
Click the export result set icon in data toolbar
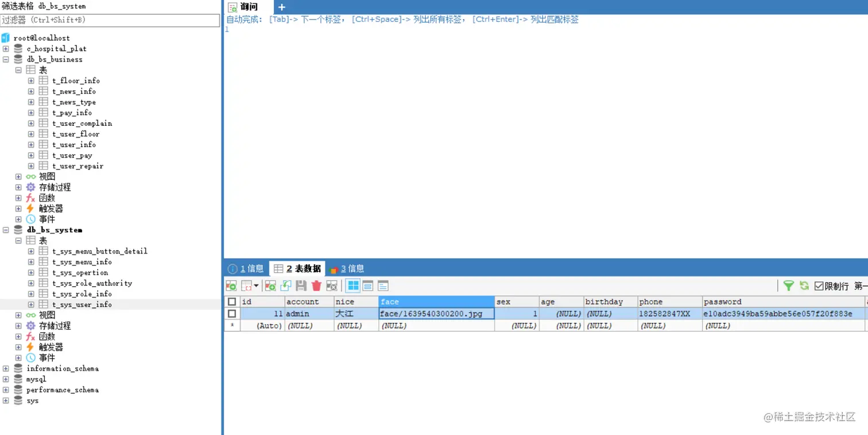coord(231,286)
